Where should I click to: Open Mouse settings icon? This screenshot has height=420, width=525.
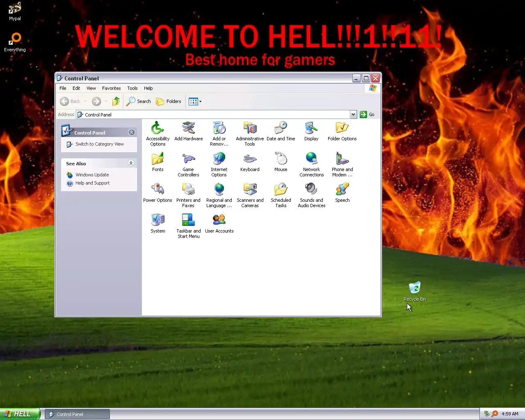click(281, 162)
